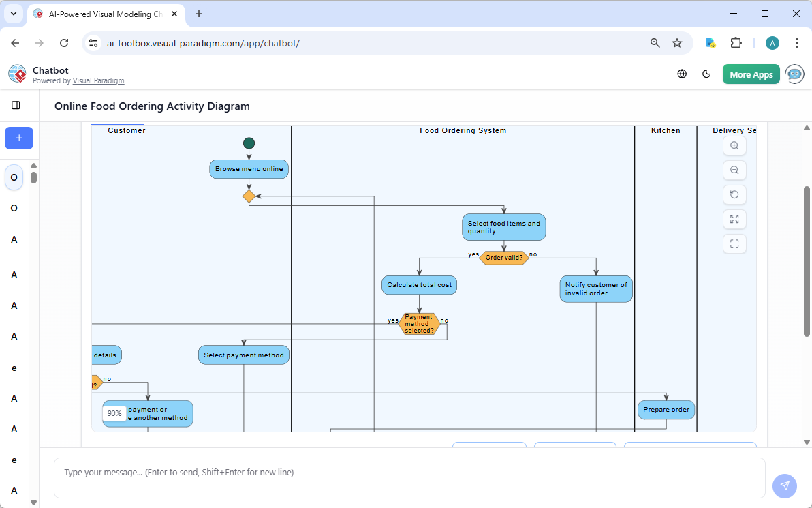
Task: Click the 90% zoom level indicator
Action: point(114,413)
